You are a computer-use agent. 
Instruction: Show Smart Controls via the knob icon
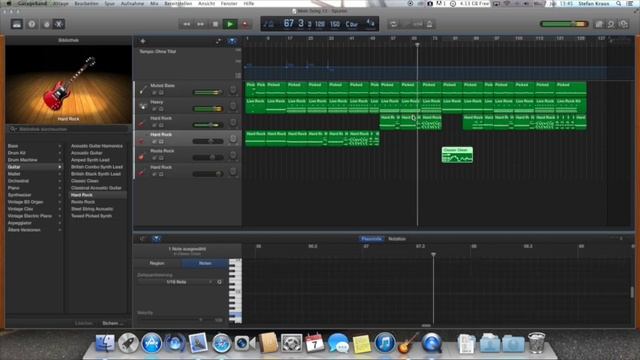pyautogui.click(x=46, y=24)
